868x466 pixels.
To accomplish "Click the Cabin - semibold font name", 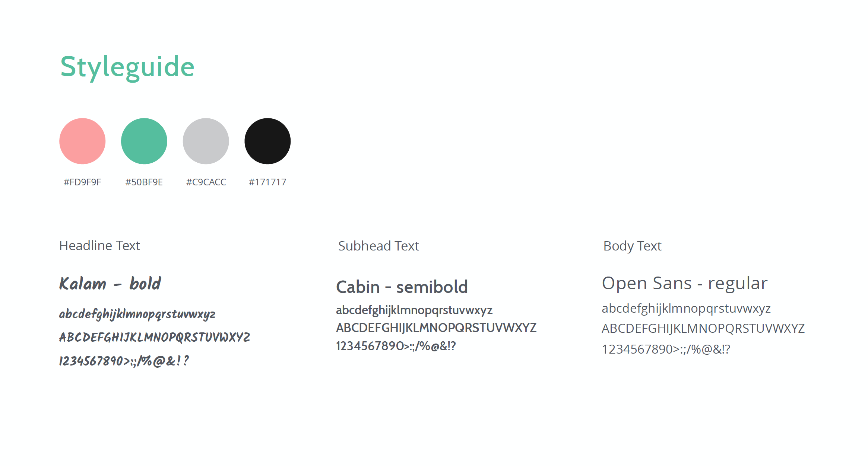I will coord(402,287).
